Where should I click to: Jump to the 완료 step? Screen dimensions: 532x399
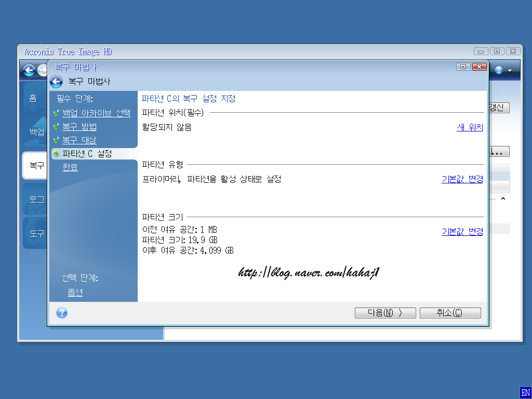(x=70, y=167)
